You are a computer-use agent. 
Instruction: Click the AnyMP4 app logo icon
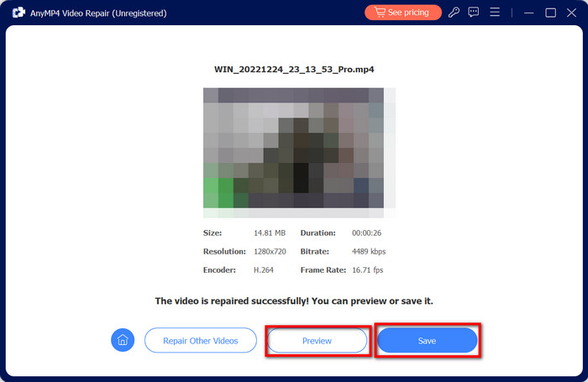click(x=18, y=13)
